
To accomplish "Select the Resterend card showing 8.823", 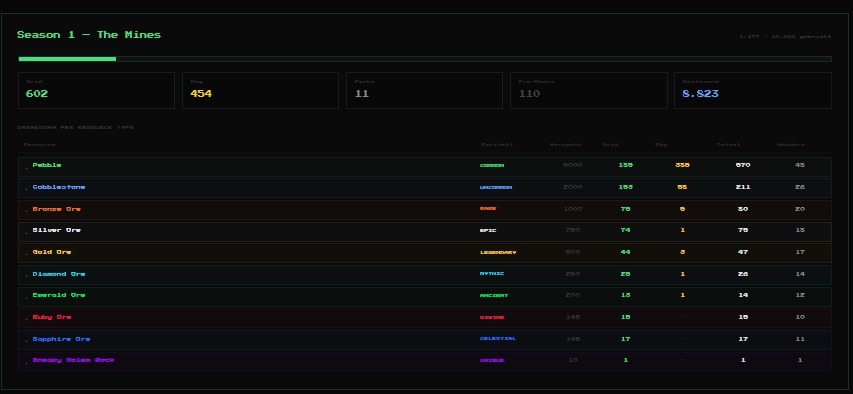I will (x=753, y=90).
